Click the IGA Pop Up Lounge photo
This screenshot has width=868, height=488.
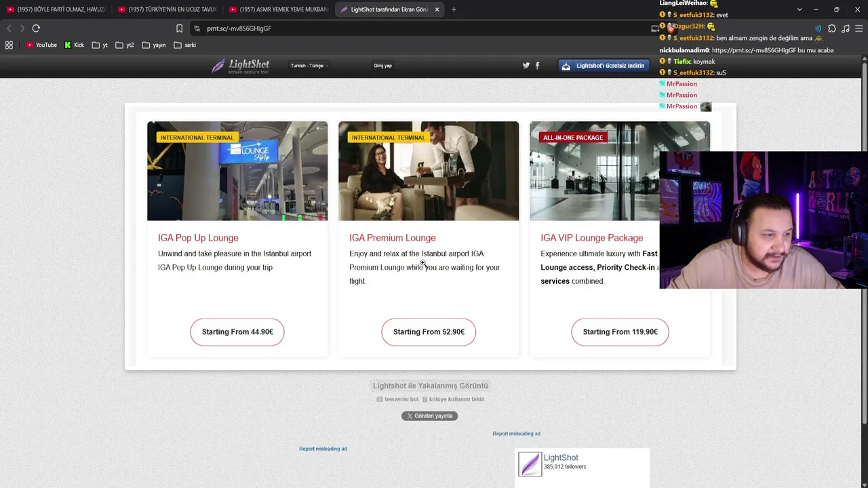tap(237, 171)
